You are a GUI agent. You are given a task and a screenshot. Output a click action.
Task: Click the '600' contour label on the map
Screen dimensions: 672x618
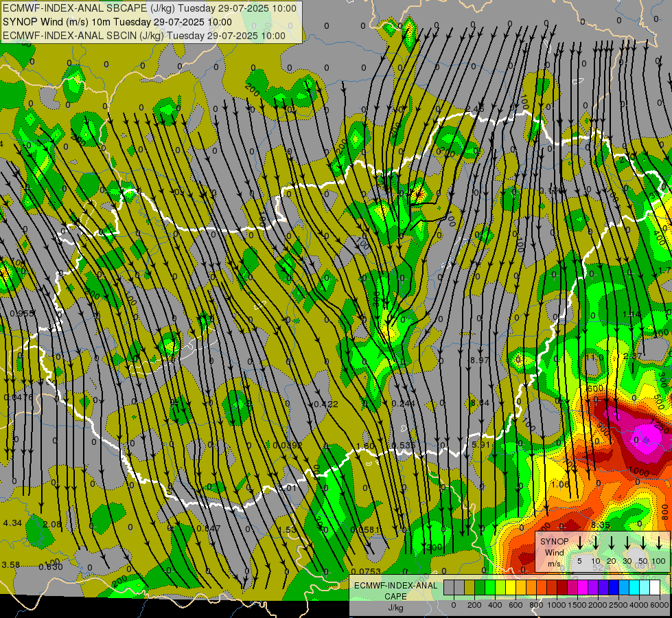(x=595, y=389)
